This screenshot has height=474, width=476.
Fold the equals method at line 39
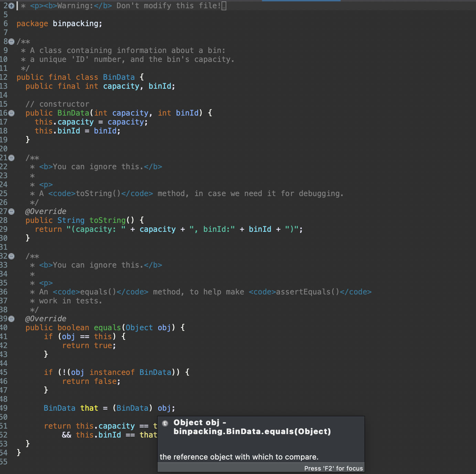click(11, 319)
